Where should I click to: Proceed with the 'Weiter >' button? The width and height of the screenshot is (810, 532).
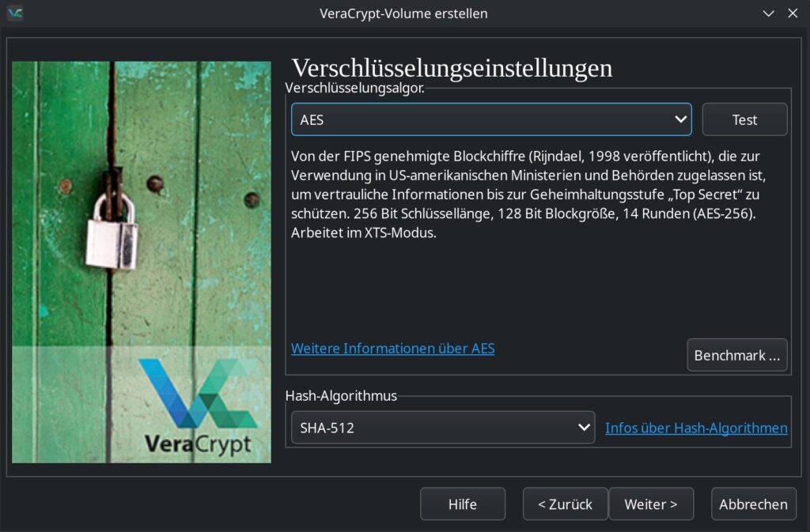[650, 504]
